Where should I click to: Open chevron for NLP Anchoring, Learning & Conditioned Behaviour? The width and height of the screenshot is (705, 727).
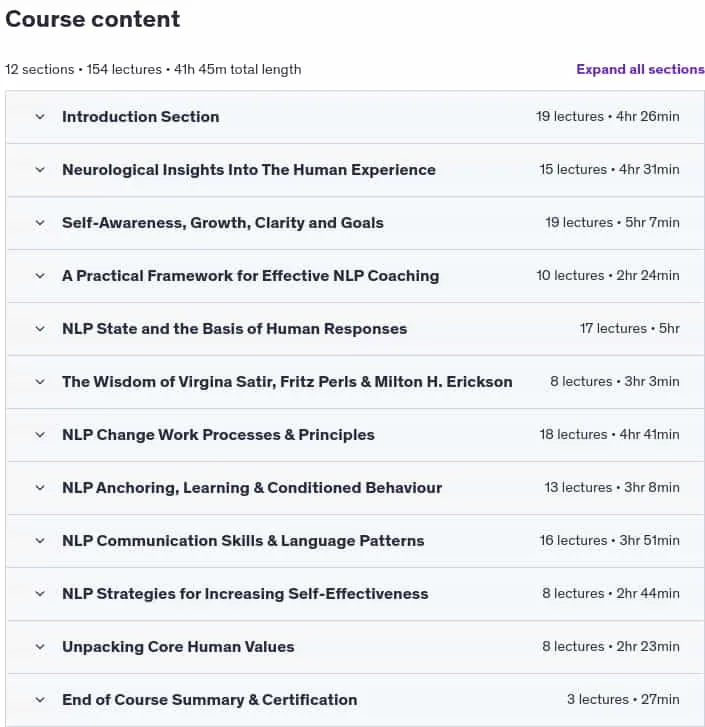coord(40,488)
